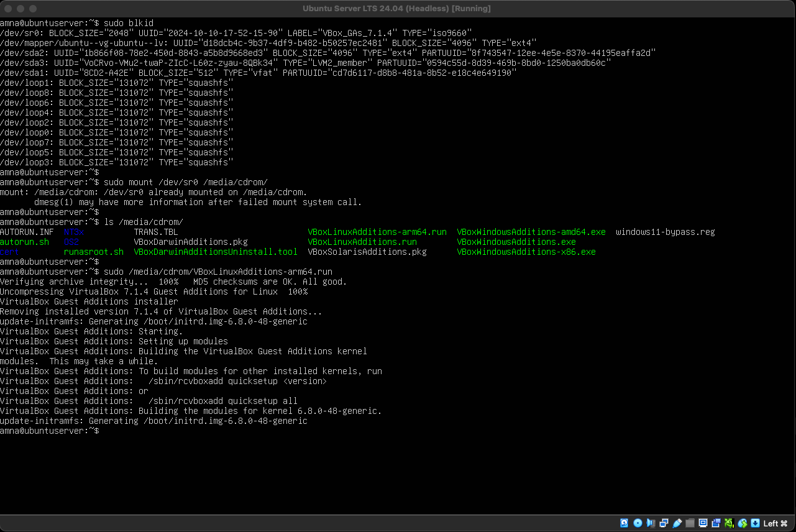Viewport: 796px width, 532px height.
Task: Click the USB devices indicator icon
Action: (x=677, y=523)
